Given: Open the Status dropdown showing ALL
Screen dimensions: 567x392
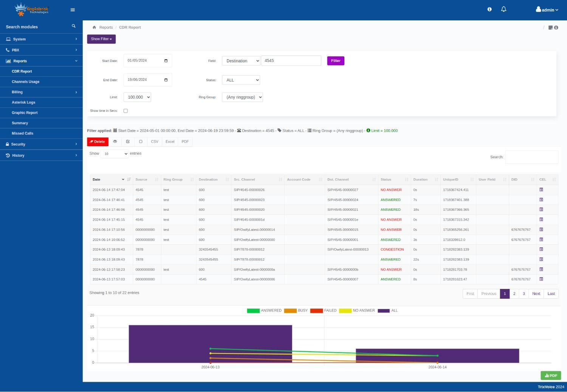Looking at the screenshot, I should pyautogui.click(x=241, y=80).
